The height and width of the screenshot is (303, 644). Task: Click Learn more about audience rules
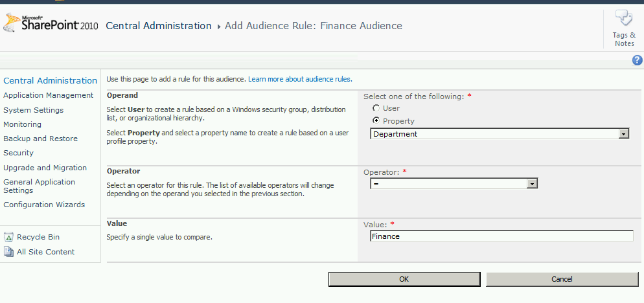[300, 79]
